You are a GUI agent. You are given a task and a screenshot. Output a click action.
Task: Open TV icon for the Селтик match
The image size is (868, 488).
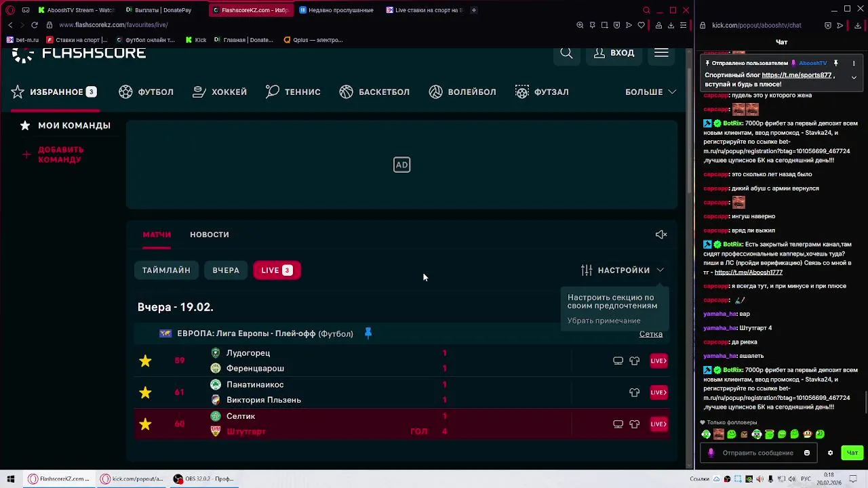point(618,424)
